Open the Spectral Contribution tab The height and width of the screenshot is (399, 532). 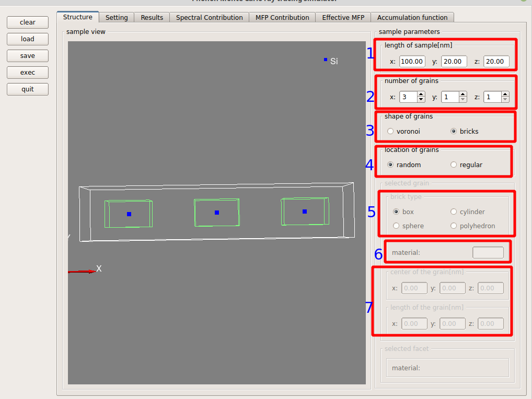pos(210,17)
